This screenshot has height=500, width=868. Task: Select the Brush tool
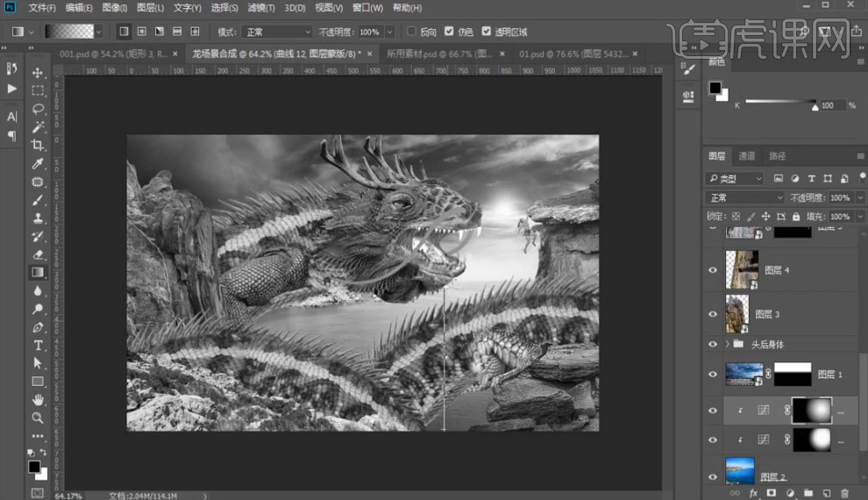(x=38, y=200)
